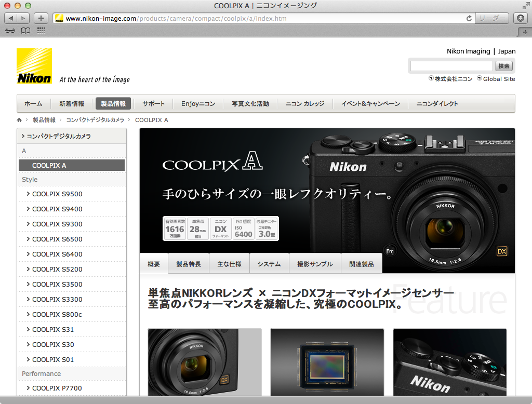
Task: Click the Nikon favicon in the address bar
Action: [59, 18]
